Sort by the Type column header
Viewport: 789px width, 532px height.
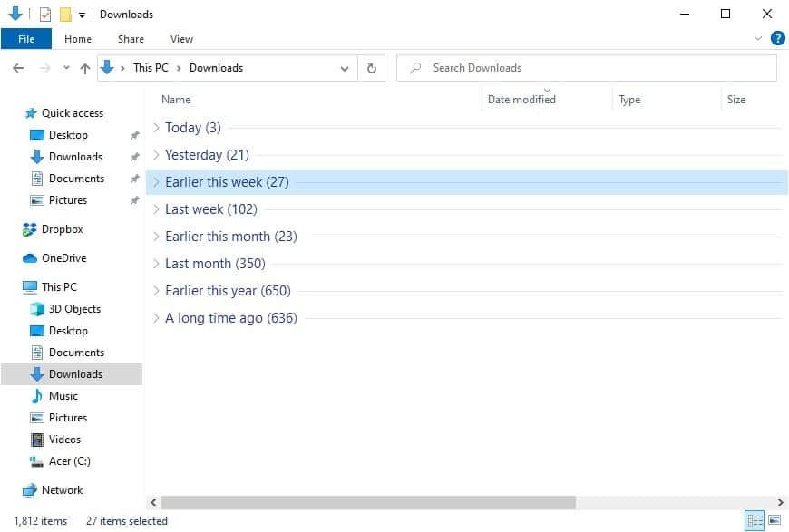click(629, 100)
